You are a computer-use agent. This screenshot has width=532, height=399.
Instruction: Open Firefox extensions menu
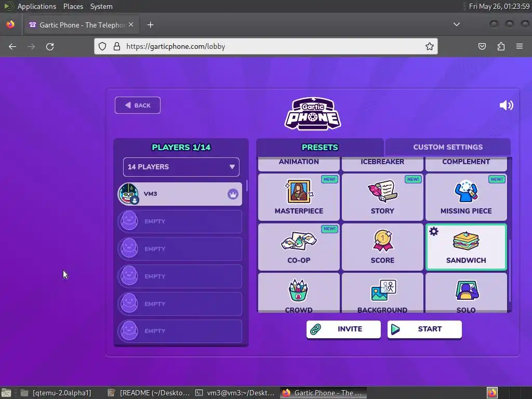[501, 46]
